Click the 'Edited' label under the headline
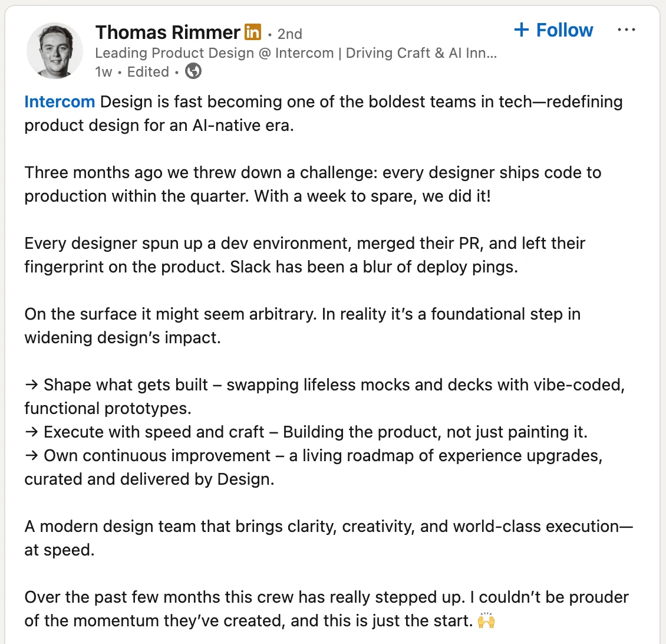 (148, 71)
